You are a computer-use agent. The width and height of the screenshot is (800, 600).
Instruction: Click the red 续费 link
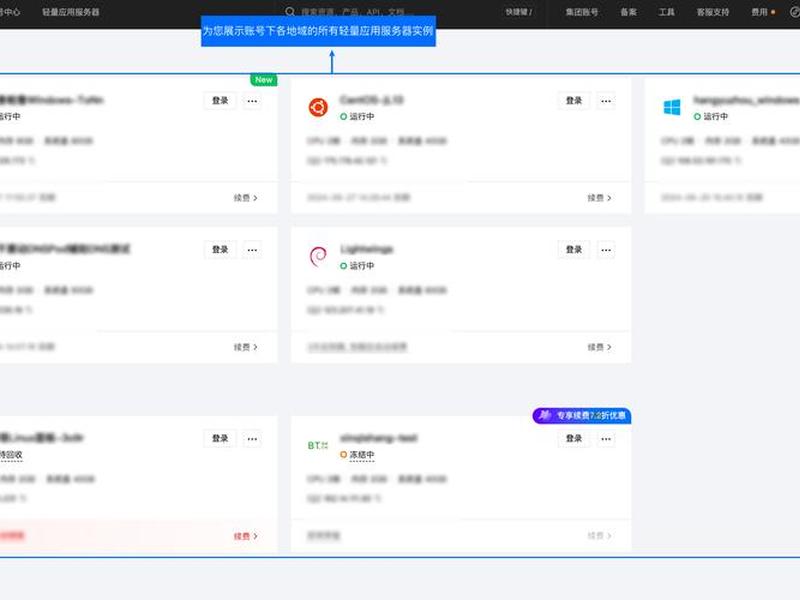[x=245, y=536]
